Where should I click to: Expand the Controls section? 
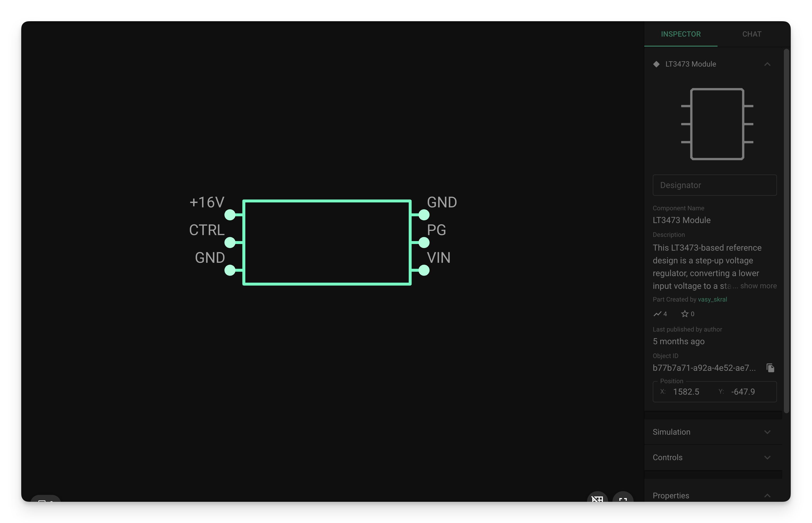tap(767, 457)
